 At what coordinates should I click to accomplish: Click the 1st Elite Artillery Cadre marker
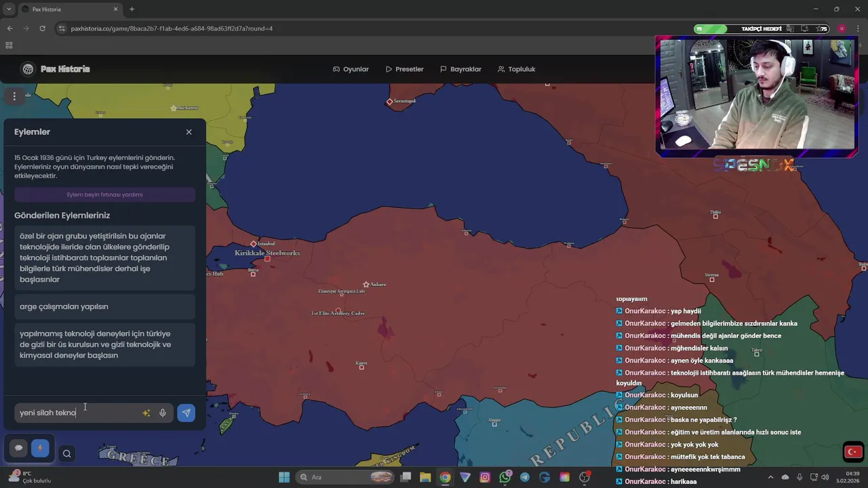(x=338, y=311)
